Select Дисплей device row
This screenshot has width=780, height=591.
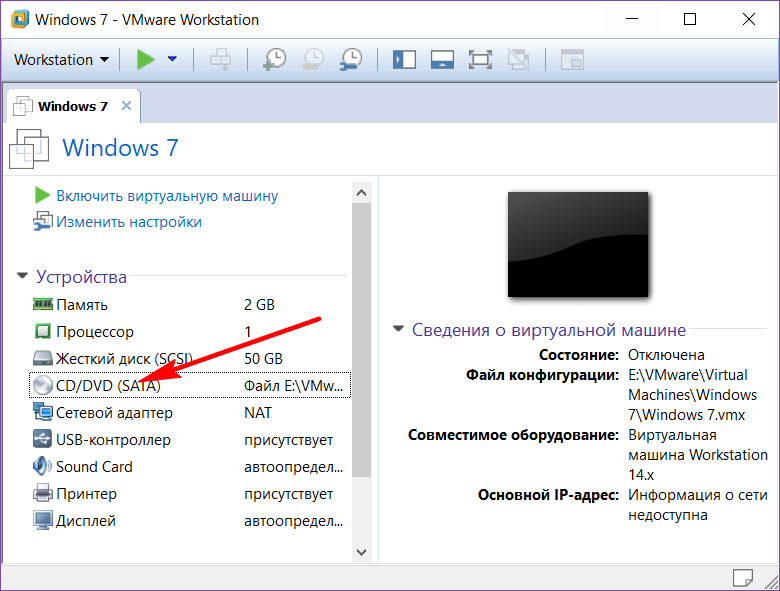pyautogui.click(x=190, y=520)
